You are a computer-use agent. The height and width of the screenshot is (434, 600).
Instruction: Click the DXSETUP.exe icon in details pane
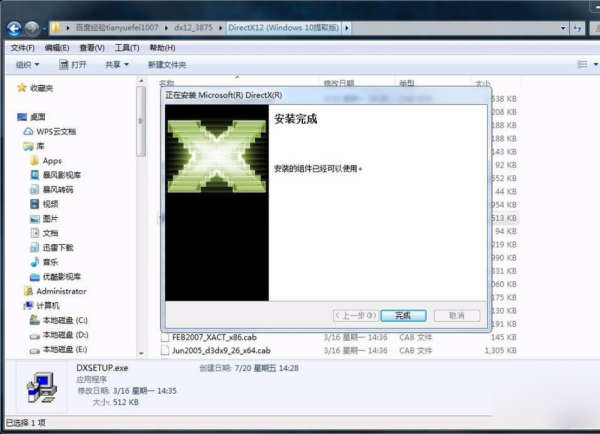click(42, 387)
